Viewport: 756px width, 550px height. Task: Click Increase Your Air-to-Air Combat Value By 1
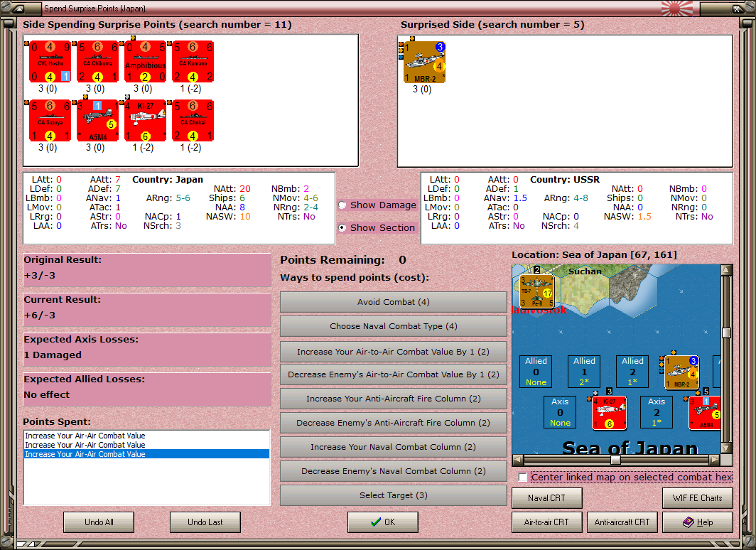pyautogui.click(x=394, y=352)
